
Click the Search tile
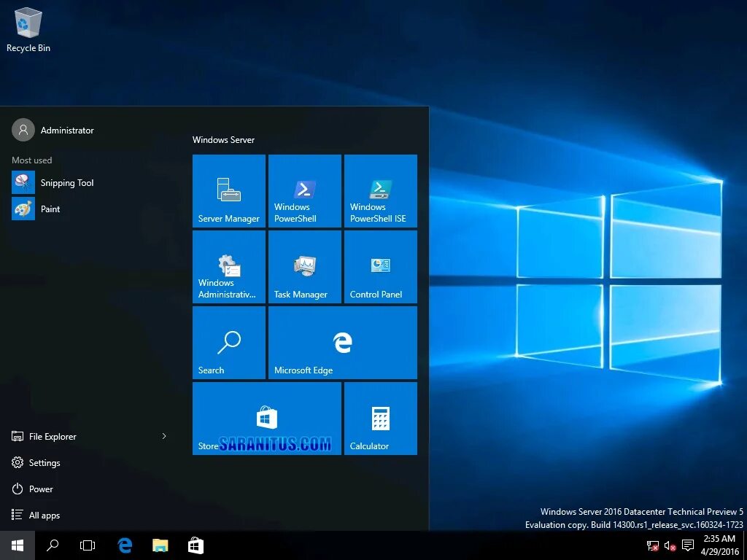coord(228,343)
